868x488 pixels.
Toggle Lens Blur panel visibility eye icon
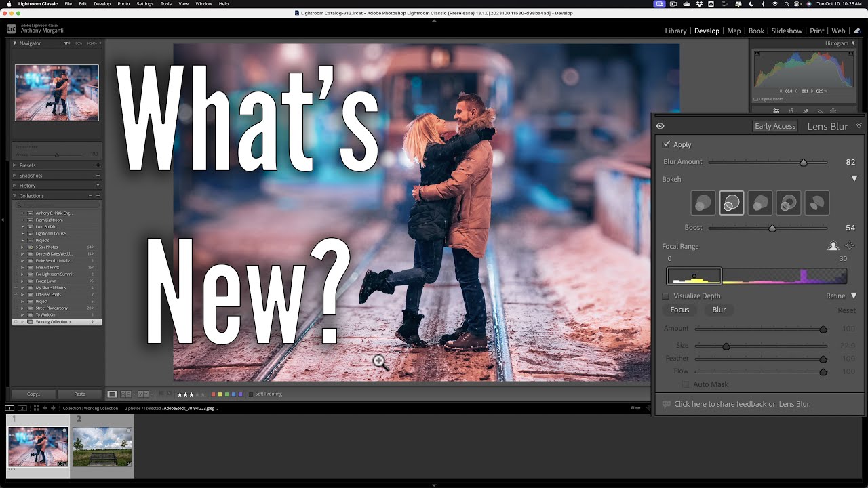660,126
